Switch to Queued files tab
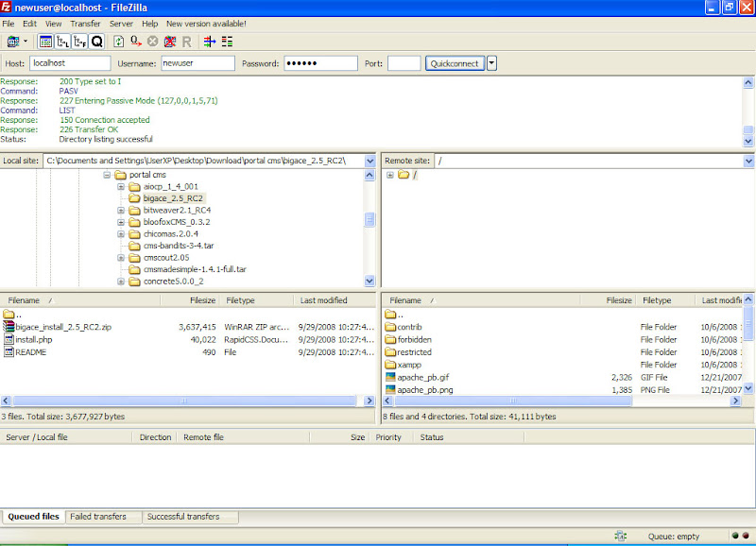This screenshot has width=756, height=546. point(33,517)
